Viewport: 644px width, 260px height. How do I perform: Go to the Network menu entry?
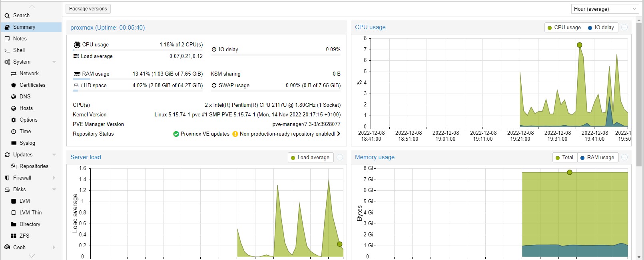click(31, 74)
